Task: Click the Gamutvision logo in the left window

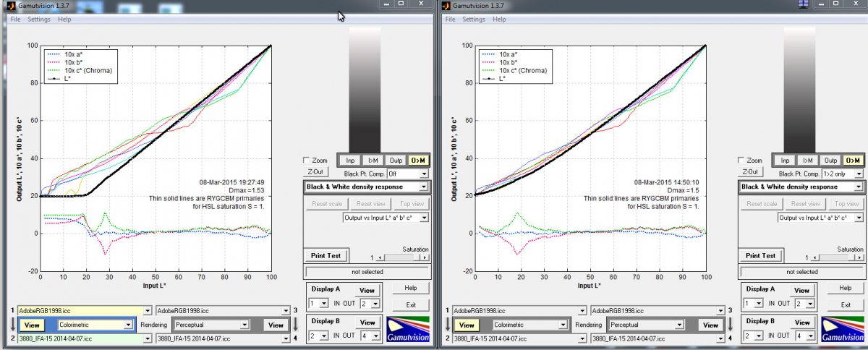Action: click(x=409, y=330)
